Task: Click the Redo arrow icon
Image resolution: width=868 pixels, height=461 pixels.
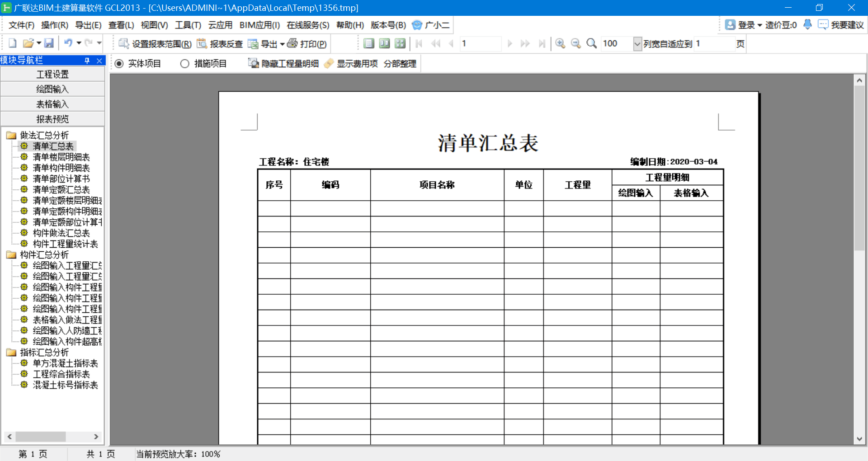Action: [x=89, y=43]
